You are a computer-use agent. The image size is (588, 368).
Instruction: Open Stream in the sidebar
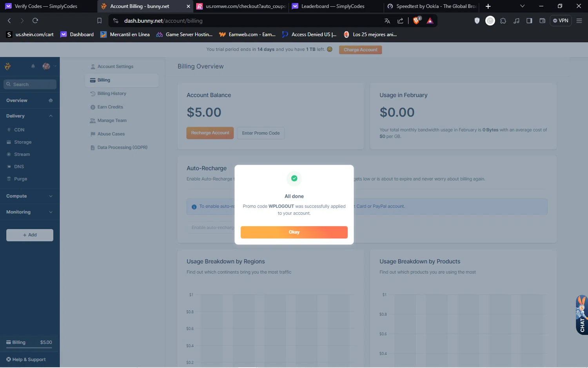tap(22, 155)
